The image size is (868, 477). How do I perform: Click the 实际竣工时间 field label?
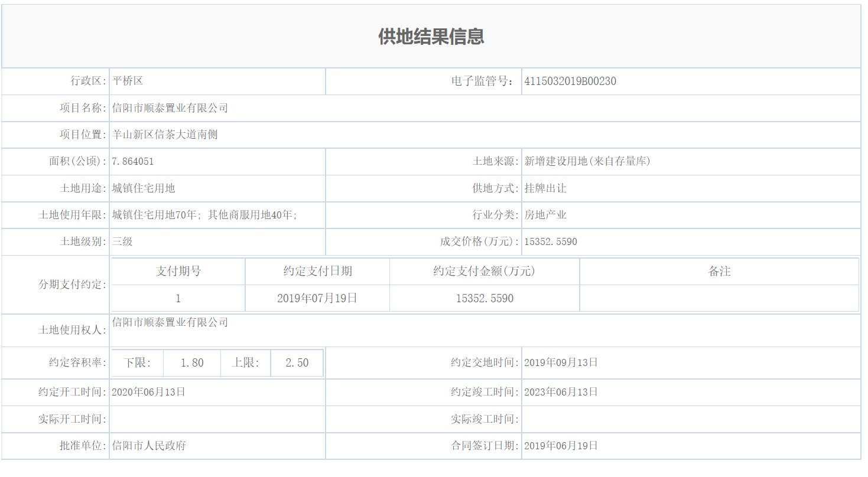(x=485, y=419)
